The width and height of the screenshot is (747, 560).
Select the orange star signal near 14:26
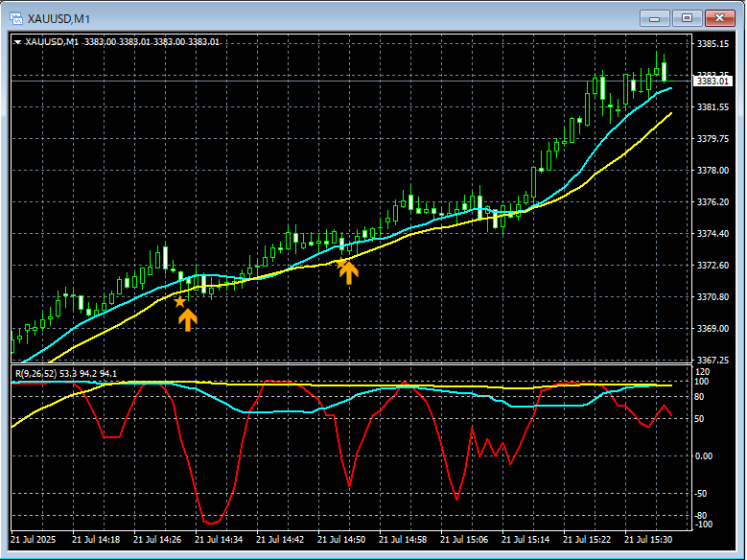(179, 302)
